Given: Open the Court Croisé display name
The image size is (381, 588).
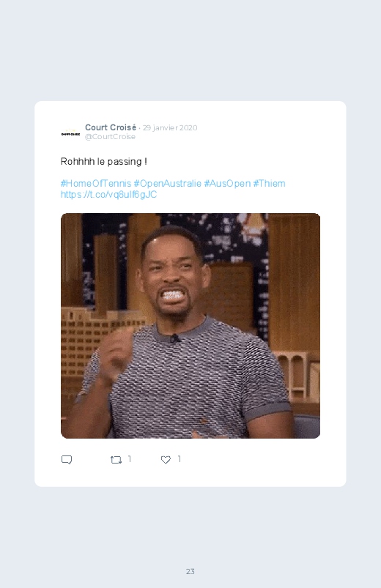Looking at the screenshot, I should pyautogui.click(x=111, y=127).
